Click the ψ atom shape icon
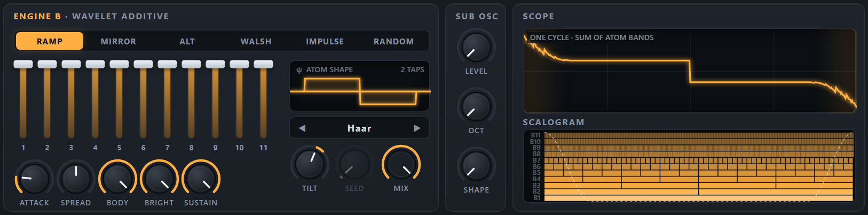Viewport: 868px width, 215px height. 299,70
